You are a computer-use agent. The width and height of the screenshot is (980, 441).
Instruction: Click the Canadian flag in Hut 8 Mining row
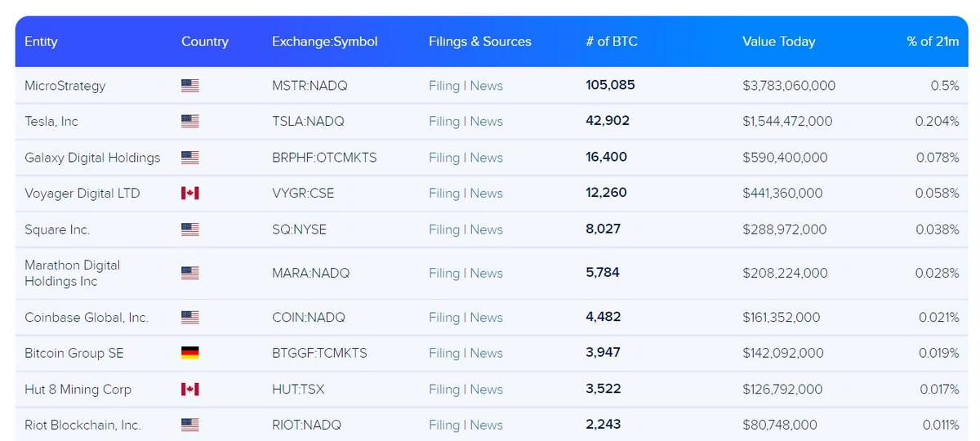click(x=190, y=389)
